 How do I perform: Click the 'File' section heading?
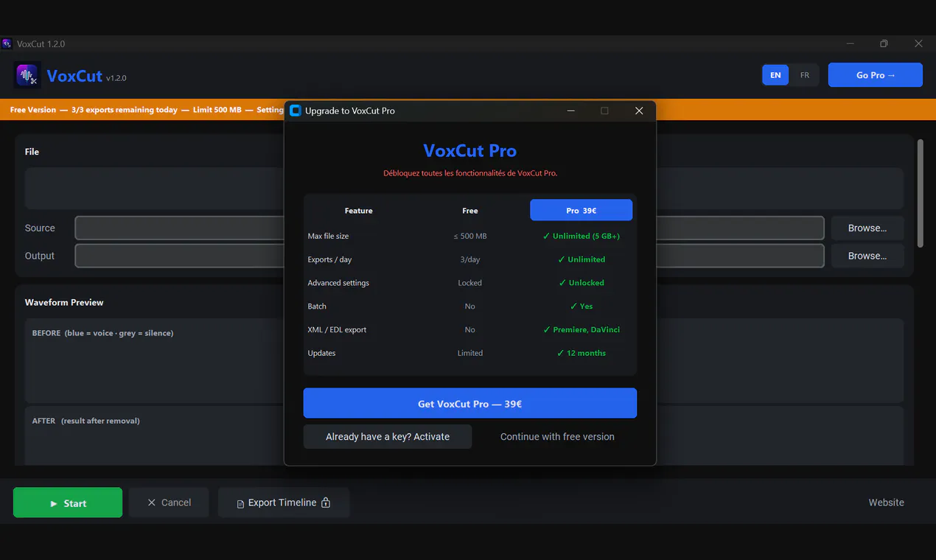[32, 152]
